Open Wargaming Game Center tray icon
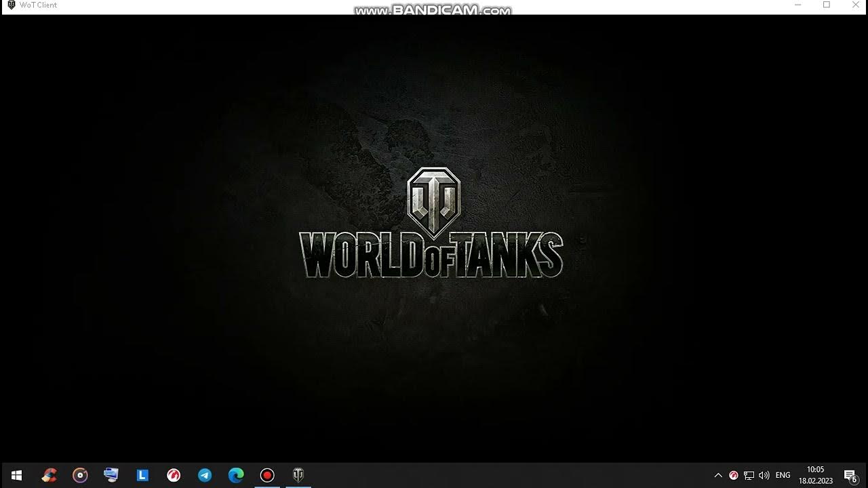Viewport: 868px width, 488px height. 734,475
